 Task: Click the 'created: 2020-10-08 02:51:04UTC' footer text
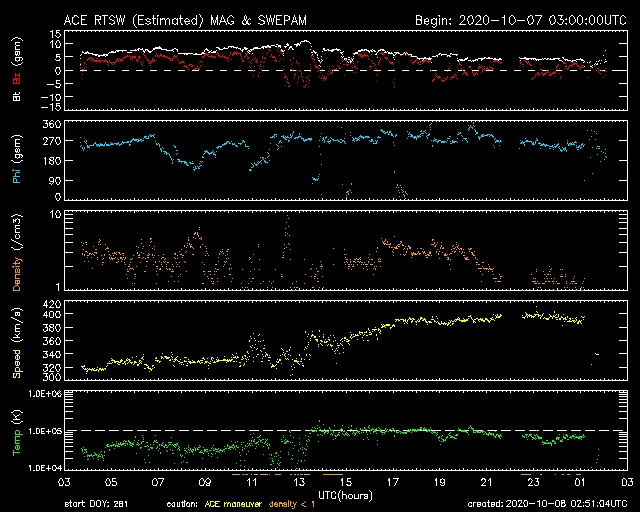(x=547, y=504)
